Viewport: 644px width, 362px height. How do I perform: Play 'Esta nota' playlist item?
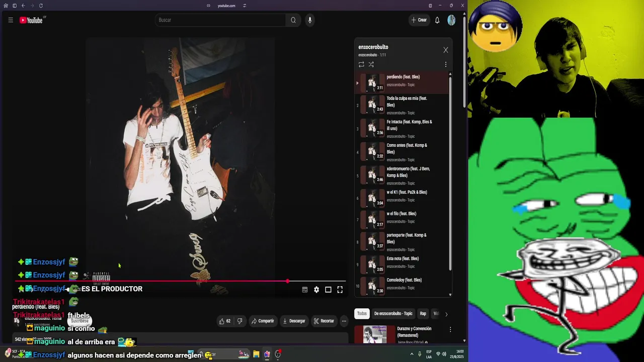pyautogui.click(x=403, y=264)
